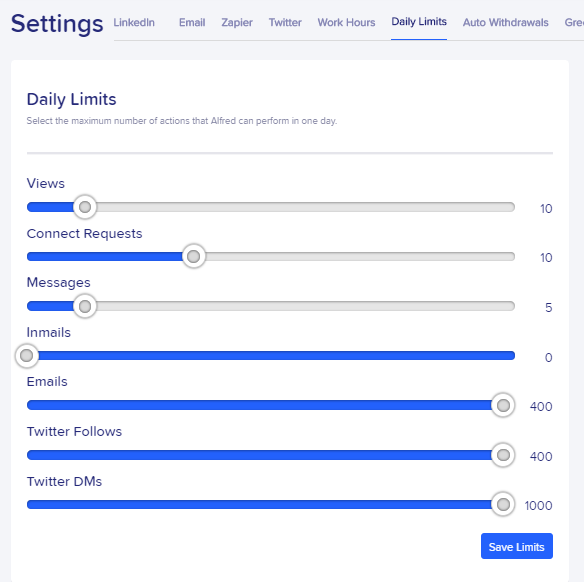Go to the Twitter settings tab
Viewport: 584px width, 582px height.
point(285,22)
